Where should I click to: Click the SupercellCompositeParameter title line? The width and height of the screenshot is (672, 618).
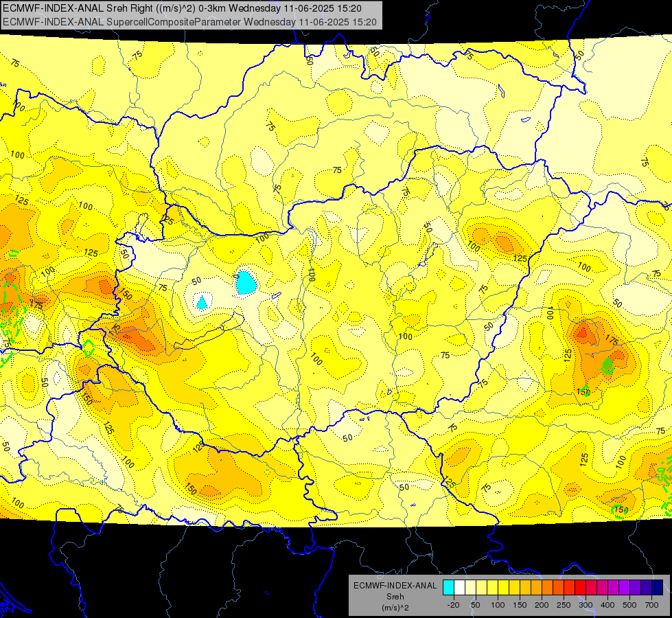point(189,22)
